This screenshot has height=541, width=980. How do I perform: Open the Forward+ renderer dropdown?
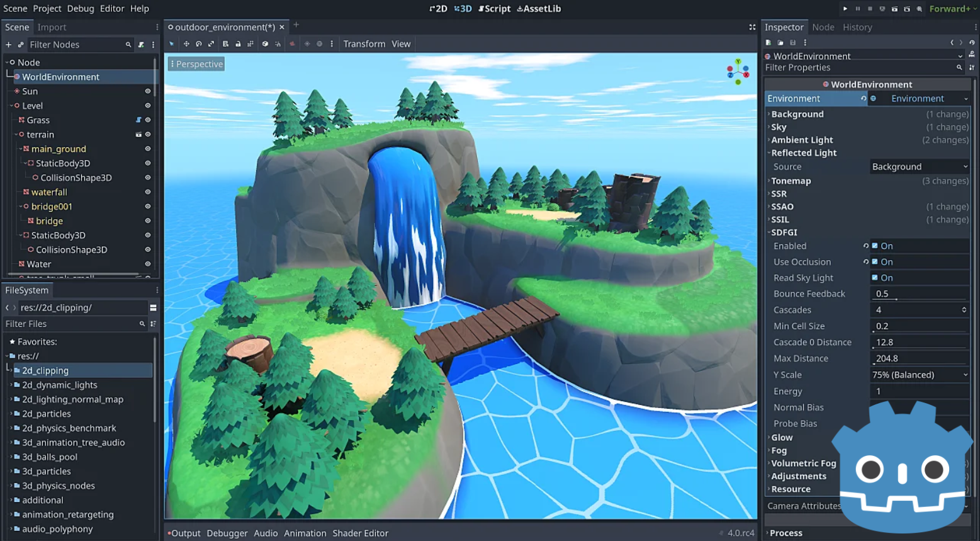pos(951,9)
